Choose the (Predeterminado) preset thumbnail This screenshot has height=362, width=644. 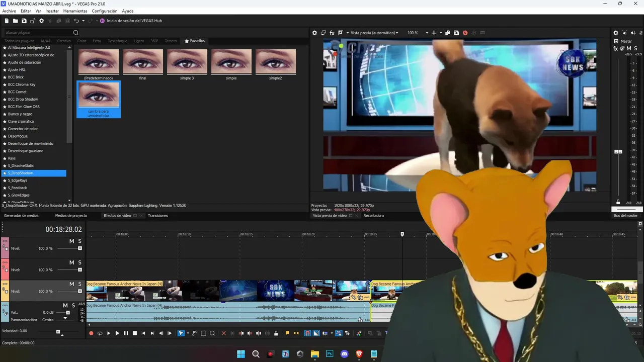pos(99,62)
